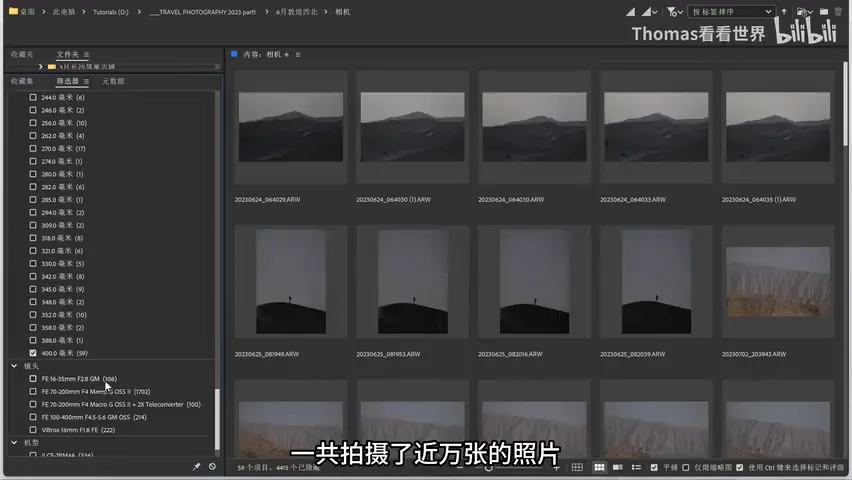Uncheck the 400.0 毫米 (59) filter
This screenshot has height=480, width=852.
[x=33, y=353]
